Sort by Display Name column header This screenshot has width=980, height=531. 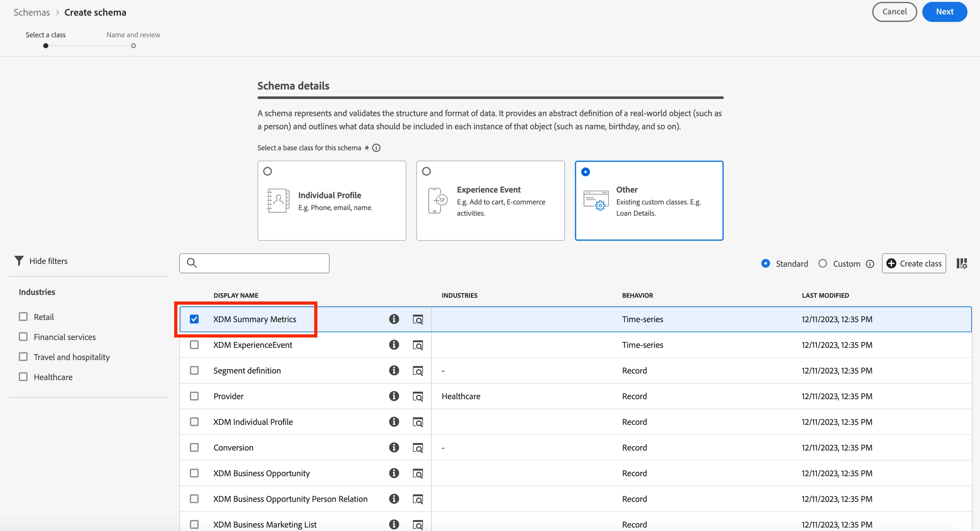tap(236, 295)
